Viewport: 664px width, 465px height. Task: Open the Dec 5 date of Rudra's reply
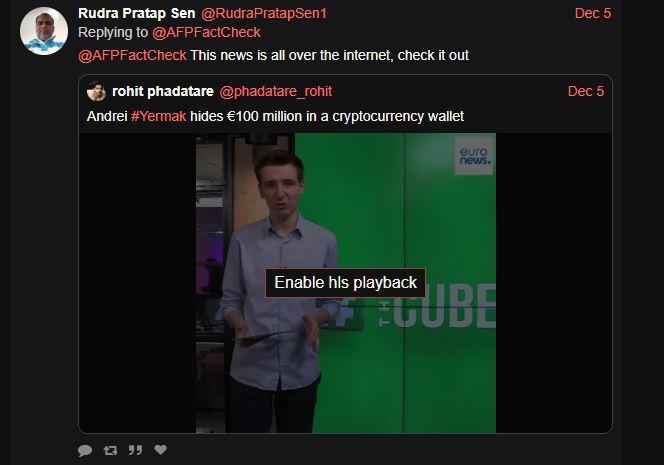[x=593, y=13]
